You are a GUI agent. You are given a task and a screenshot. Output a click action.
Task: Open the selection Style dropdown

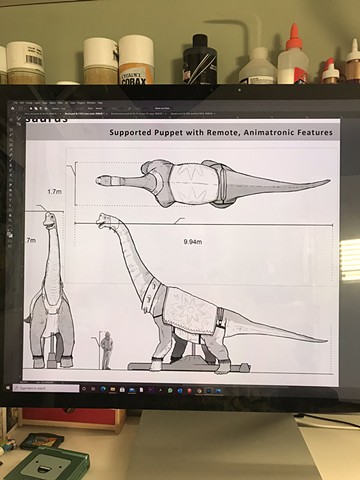99,108
